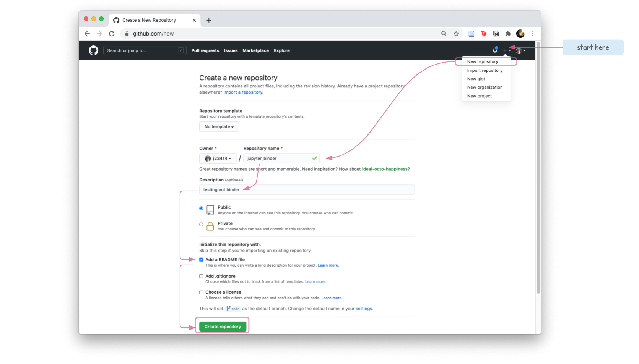Open the Owner j23414 dropdown
639x364 pixels.
218,159
